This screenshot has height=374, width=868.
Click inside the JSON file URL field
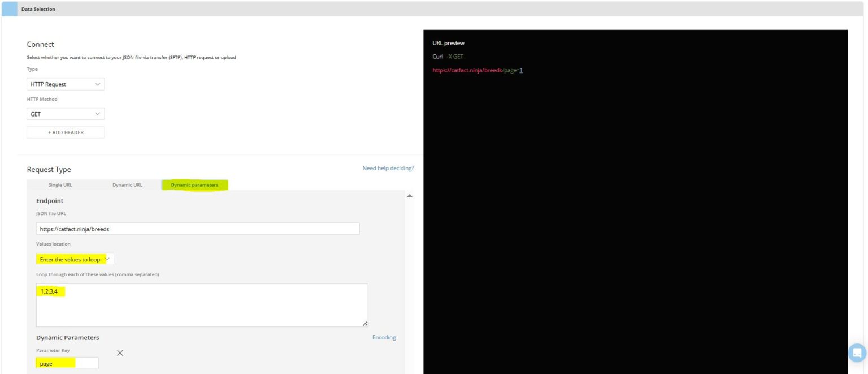[x=197, y=229]
